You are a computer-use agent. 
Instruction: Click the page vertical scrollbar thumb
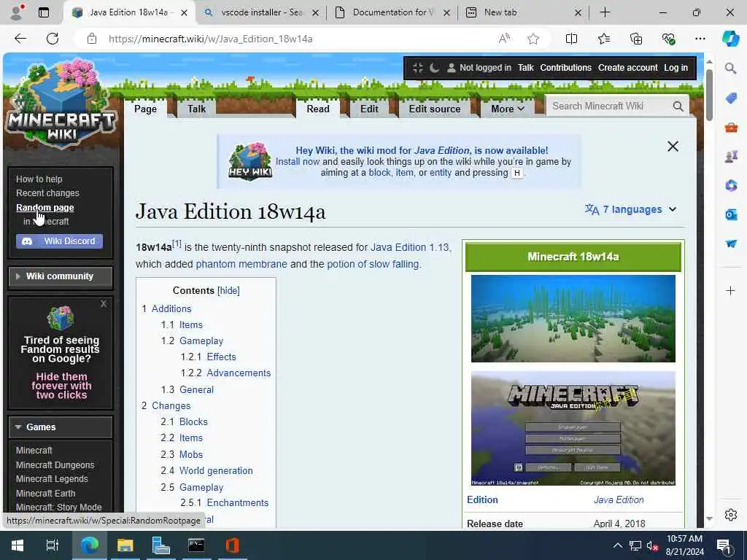(x=709, y=94)
